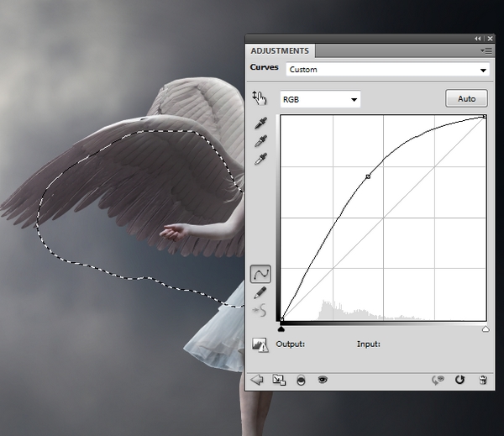Return to adjustment list with back arrow
This screenshot has width=504, height=436.
pyautogui.click(x=257, y=380)
